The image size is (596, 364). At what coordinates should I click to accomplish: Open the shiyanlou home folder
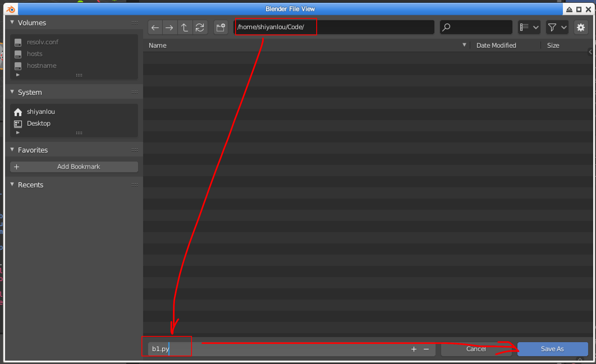click(x=74, y=112)
